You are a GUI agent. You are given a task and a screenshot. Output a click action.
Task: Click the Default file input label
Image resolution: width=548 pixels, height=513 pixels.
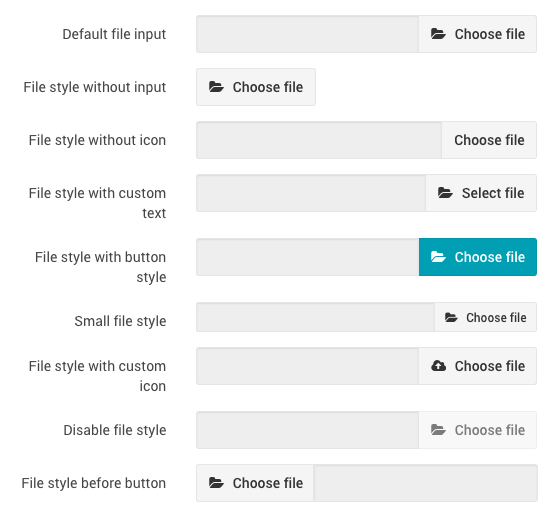(x=114, y=34)
